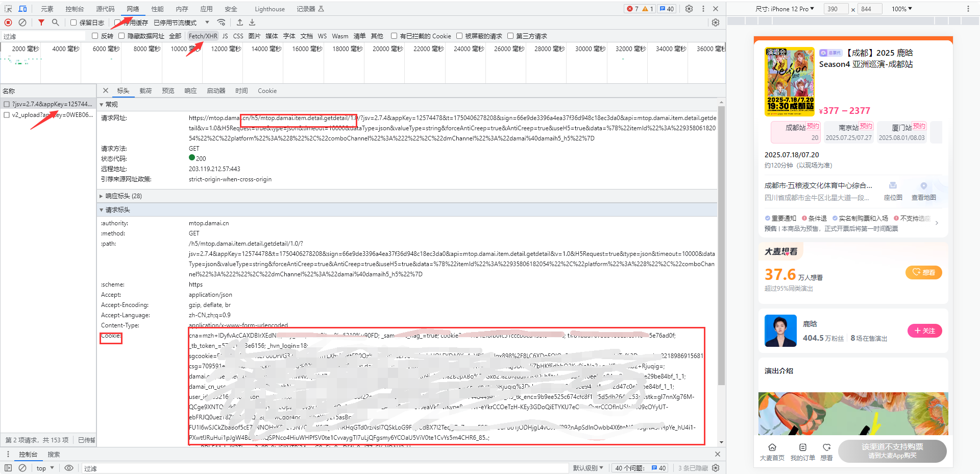Toggle the device toolbar icon
The width and height of the screenshot is (980, 474).
tap(23, 9)
